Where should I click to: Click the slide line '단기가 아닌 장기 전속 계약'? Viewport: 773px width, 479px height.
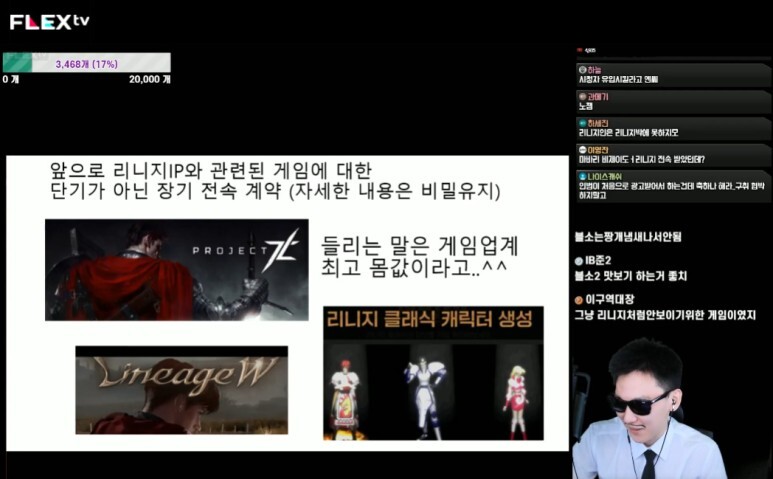click(x=166, y=191)
